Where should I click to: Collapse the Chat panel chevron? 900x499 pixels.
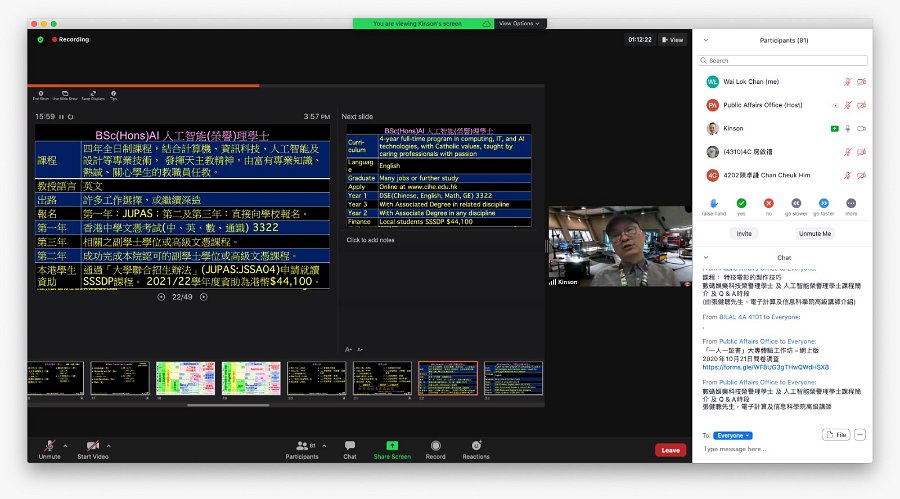706,257
